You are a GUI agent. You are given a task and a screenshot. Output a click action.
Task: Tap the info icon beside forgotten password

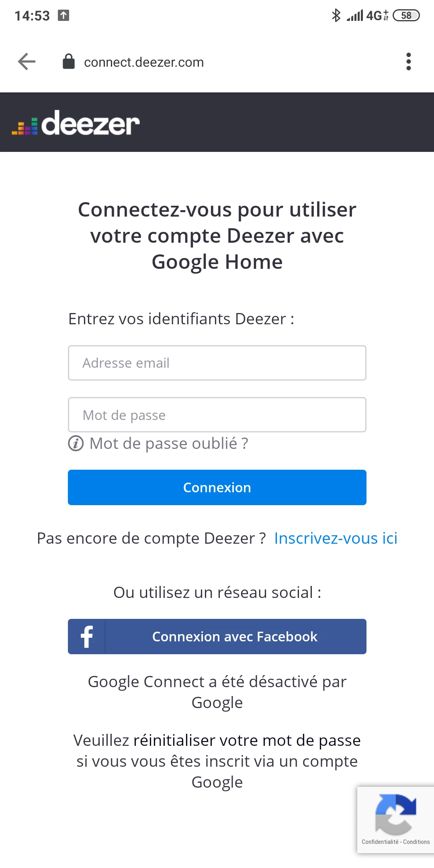76,444
